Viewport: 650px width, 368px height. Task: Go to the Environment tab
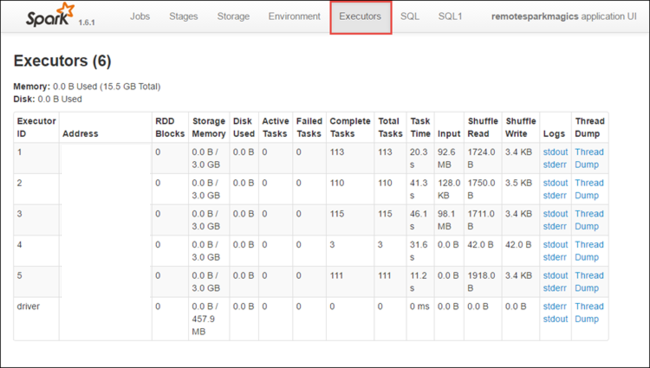pyautogui.click(x=294, y=17)
